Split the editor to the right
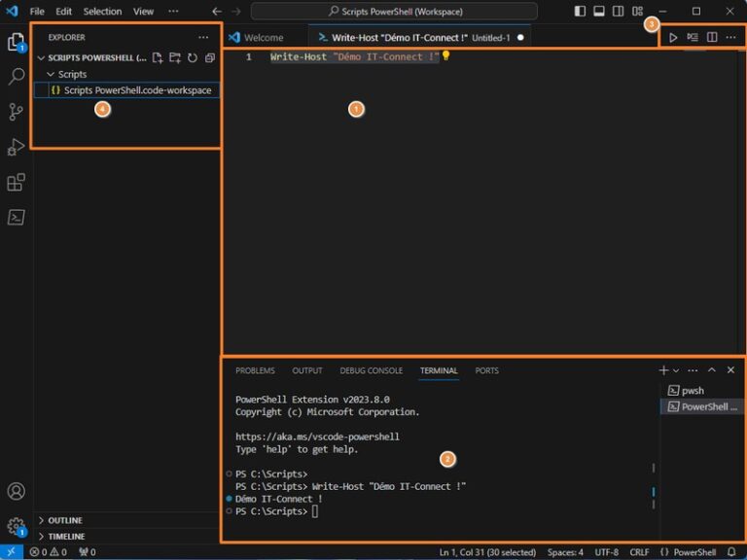The image size is (747, 560). pos(712,38)
